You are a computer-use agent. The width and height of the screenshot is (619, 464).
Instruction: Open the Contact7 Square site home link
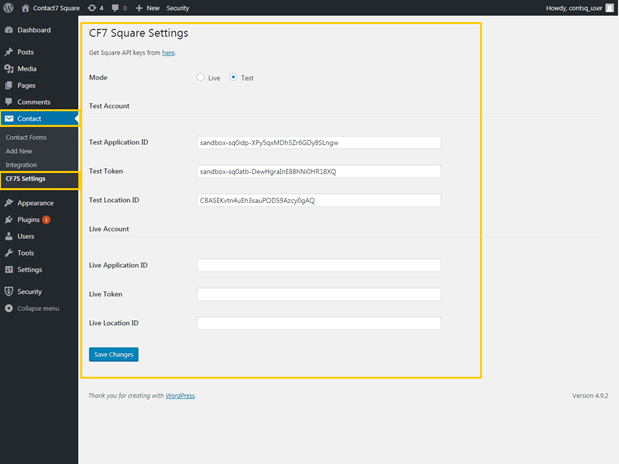pos(51,8)
